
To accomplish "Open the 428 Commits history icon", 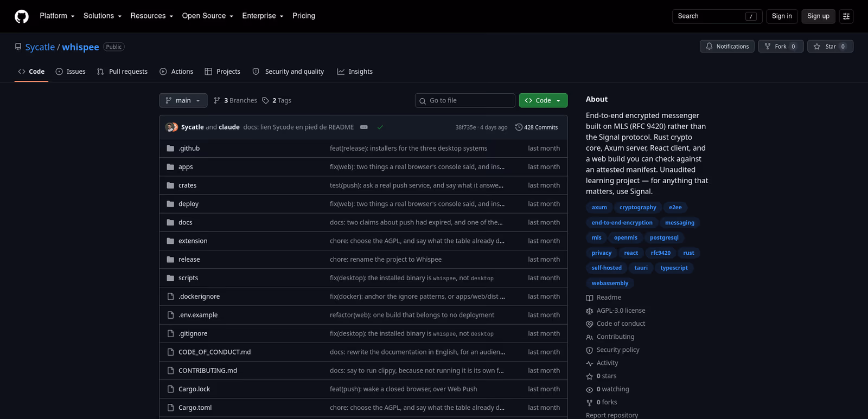I will [x=519, y=127].
